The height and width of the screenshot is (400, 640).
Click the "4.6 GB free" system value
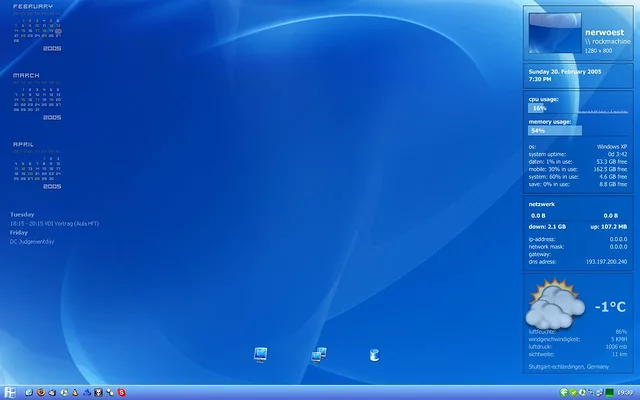[x=613, y=177]
